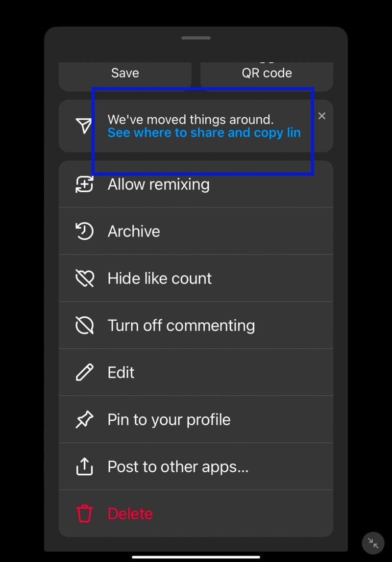Select Turn off commenting

pos(196,326)
